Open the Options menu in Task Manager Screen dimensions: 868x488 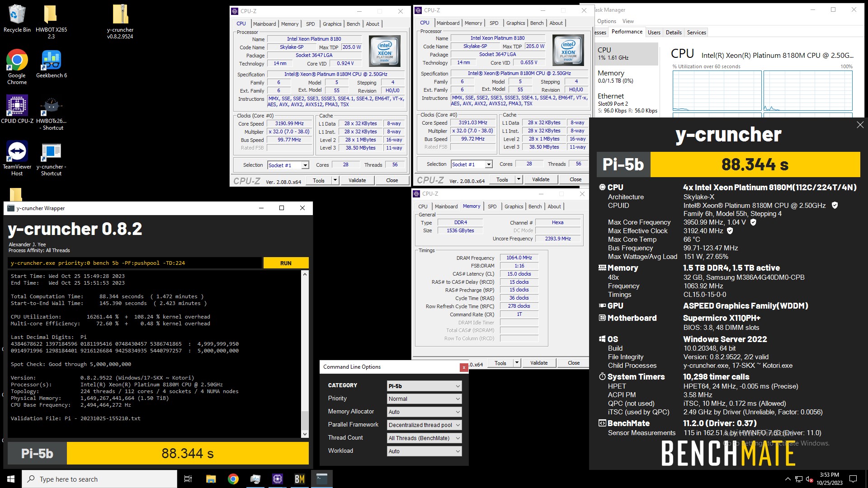tap(606, 21)
